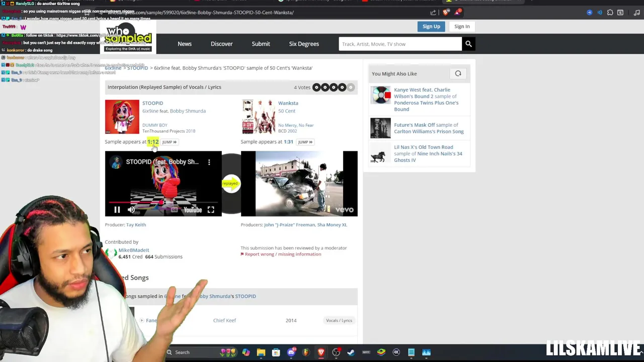The height and width of the screenshot is (362, 644).
Task: Focus the Track, Artist, Movie search field
Action: pyautogui.click(x=400, y=44)
